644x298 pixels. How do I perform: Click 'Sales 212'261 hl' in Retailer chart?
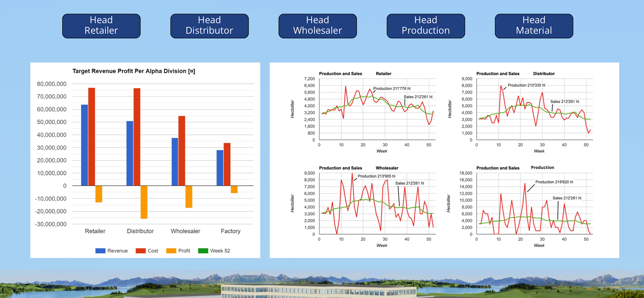[x=418, y=97]
